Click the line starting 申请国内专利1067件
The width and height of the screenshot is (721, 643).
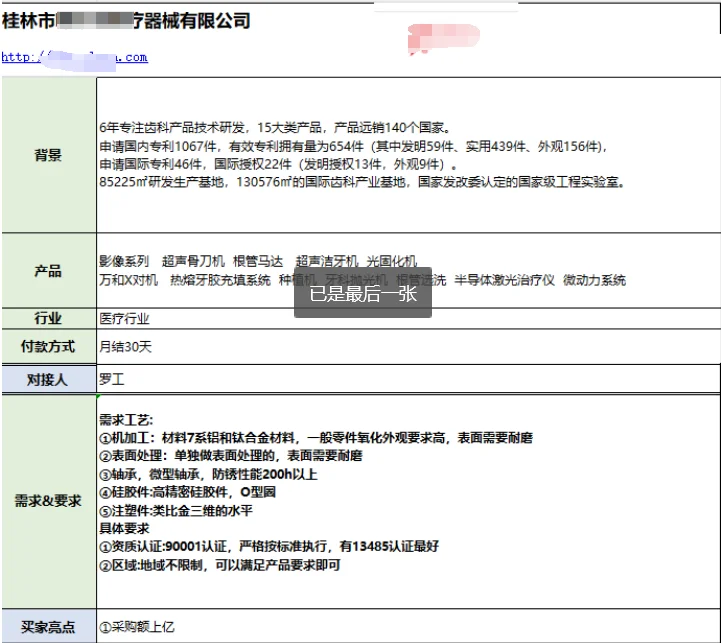[353, 146]
